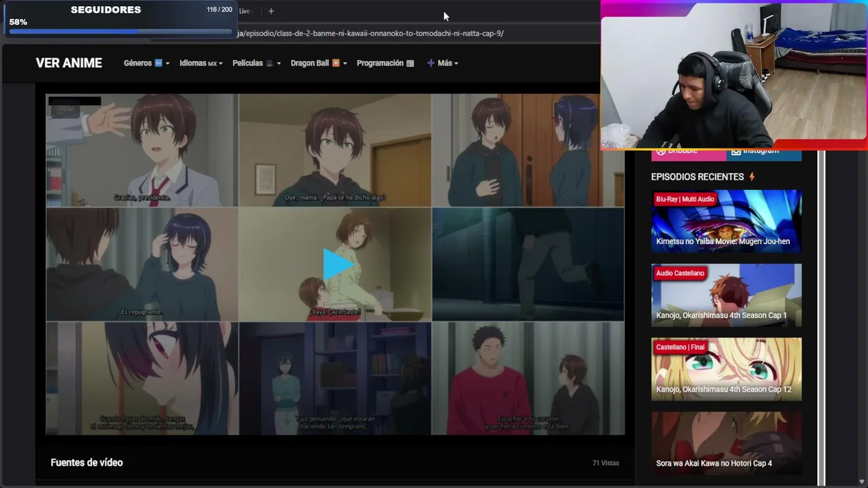Focus the browser address bar URL
The width and height of the screenshot is (868, 488).
point(370,33)
